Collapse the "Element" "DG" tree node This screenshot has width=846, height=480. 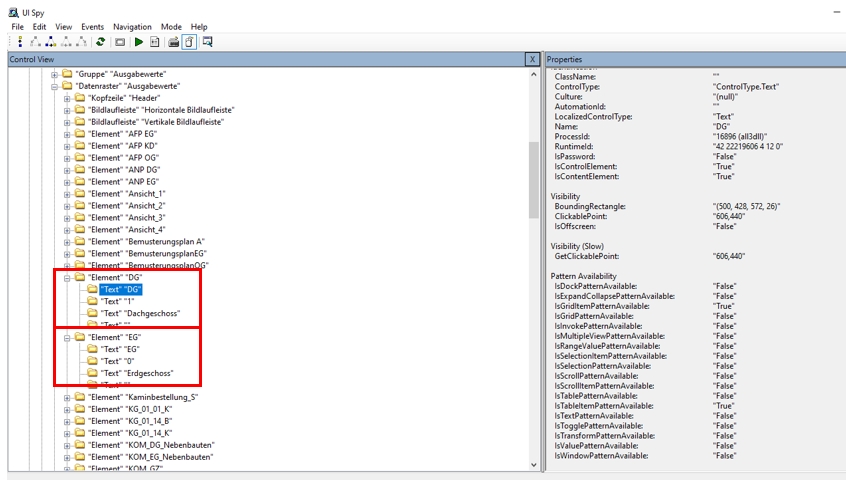click(x=67, y=278)
